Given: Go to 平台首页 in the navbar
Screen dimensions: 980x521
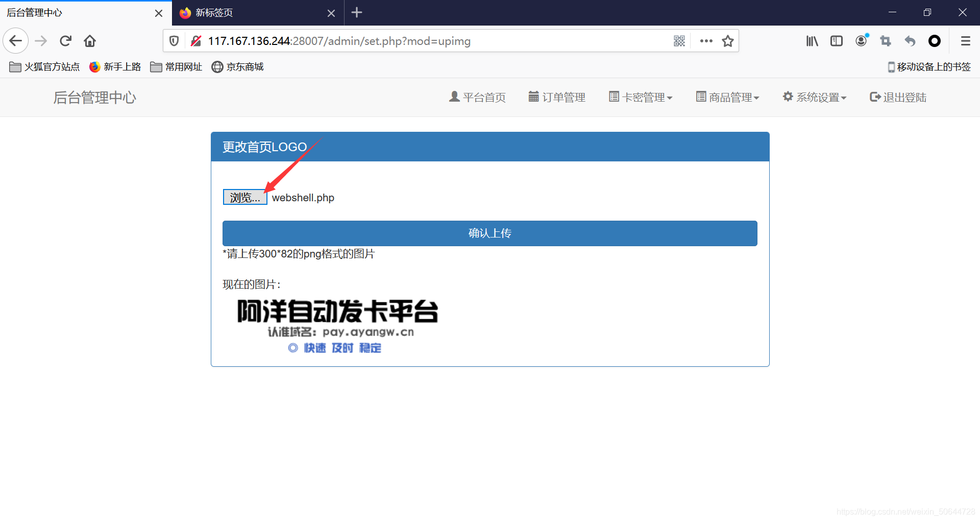Looking at the screenshot, I should coord(477,97).
